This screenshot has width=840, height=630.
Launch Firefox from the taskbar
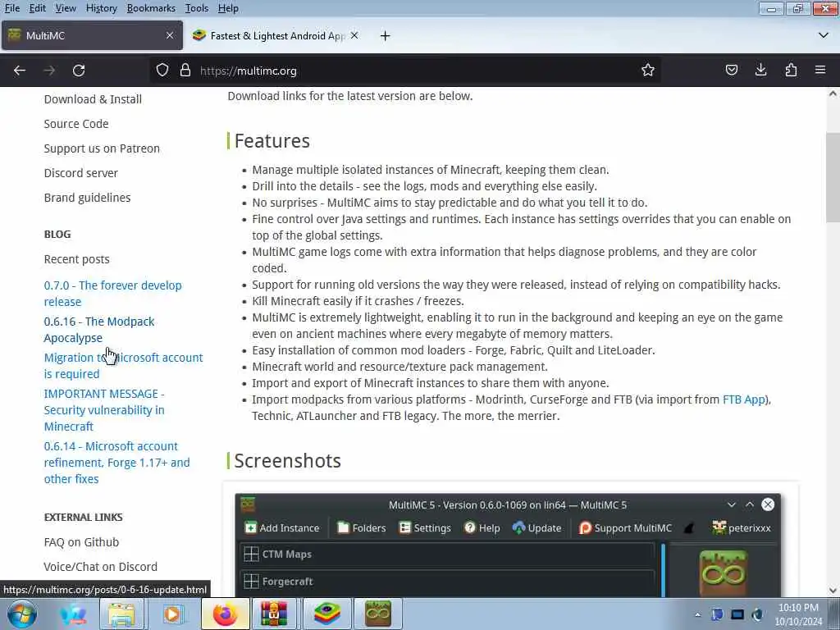pyautogui.click(x=226, y=614)
